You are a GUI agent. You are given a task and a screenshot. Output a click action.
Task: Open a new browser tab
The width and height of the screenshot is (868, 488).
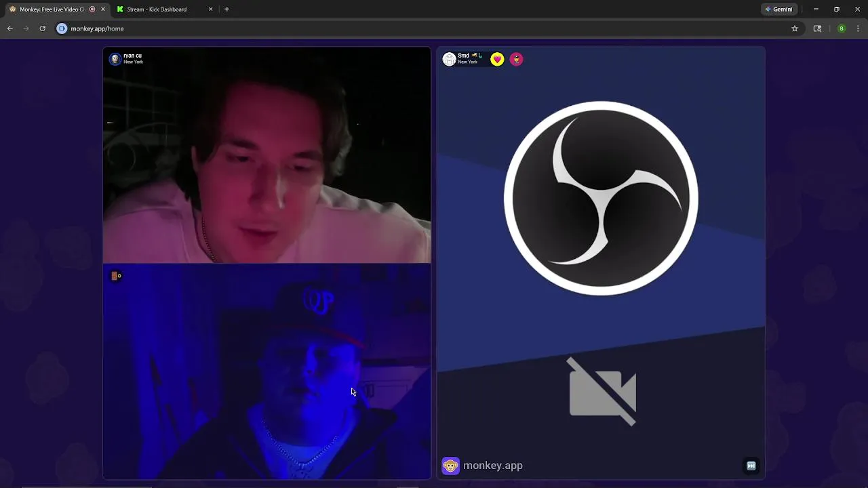tap(226, 9)
